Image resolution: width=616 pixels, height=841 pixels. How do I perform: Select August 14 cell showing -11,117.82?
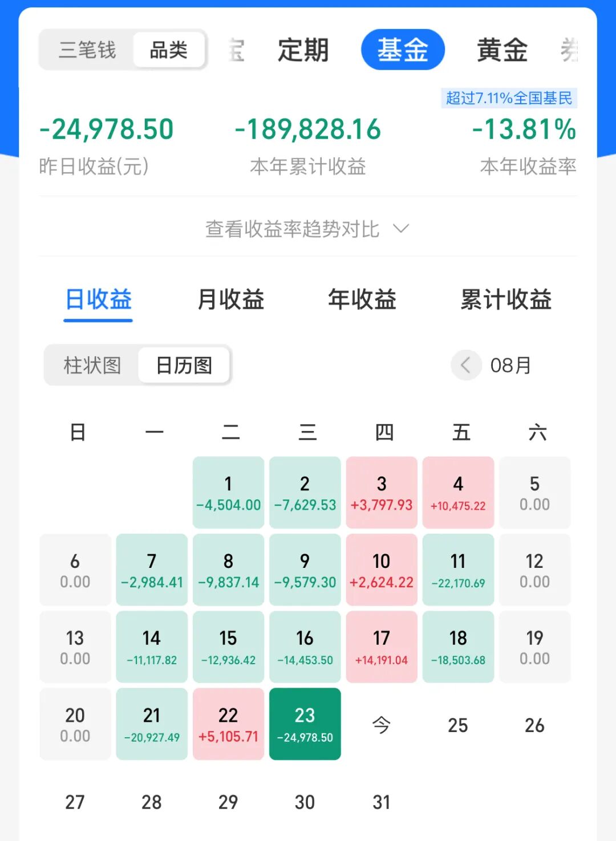(152, 647)
